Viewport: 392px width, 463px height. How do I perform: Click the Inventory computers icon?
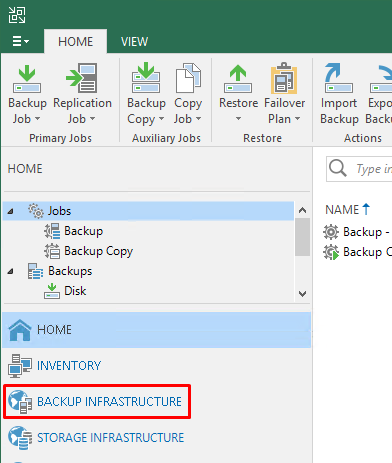pyautogui.click(x=20, y=366)
